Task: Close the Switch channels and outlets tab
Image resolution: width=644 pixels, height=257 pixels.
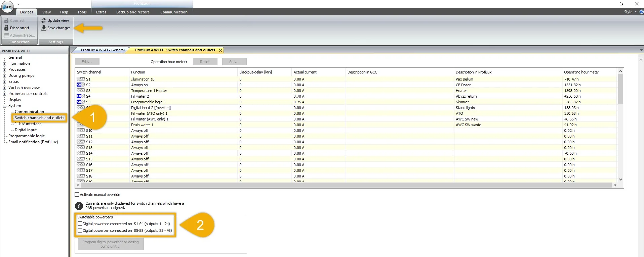Action: pyautogui.click(x=220, y=50)
